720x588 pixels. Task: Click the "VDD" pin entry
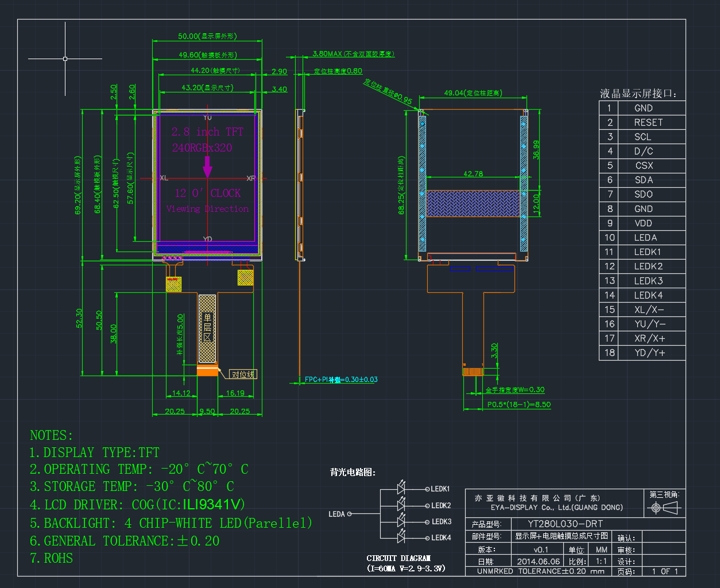point(643,223)
